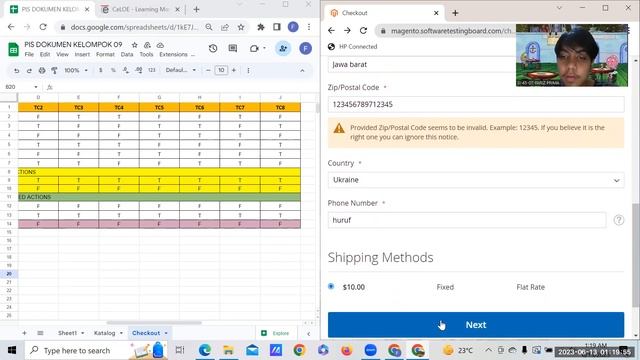This screenshot has width=640, height=360.
Task: Open the name box dropdown arrow
Action: pyautogui.click(x=36, y=87)
